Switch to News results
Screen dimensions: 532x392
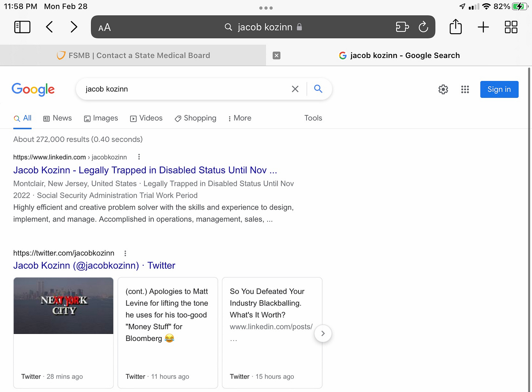[x=58, y=118]
